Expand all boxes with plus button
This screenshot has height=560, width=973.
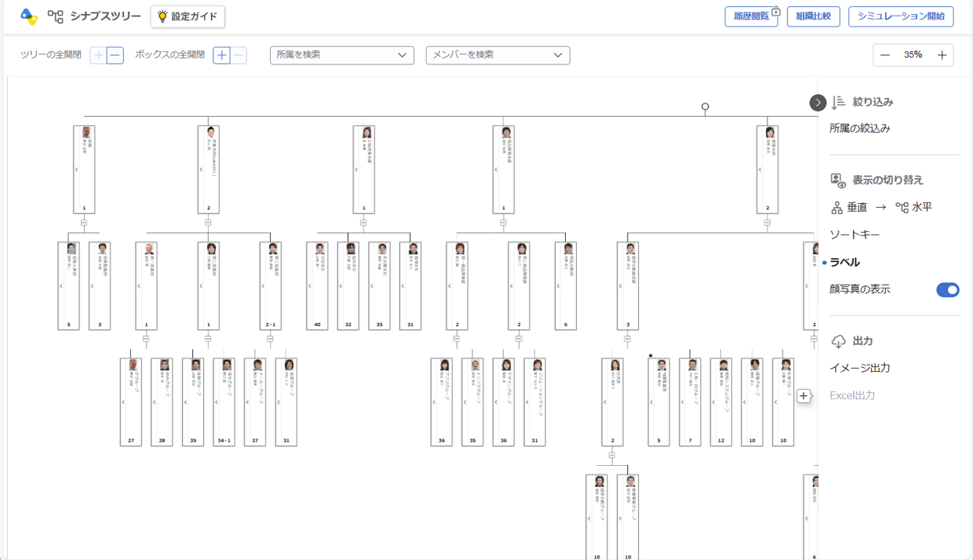pos(222,55)
